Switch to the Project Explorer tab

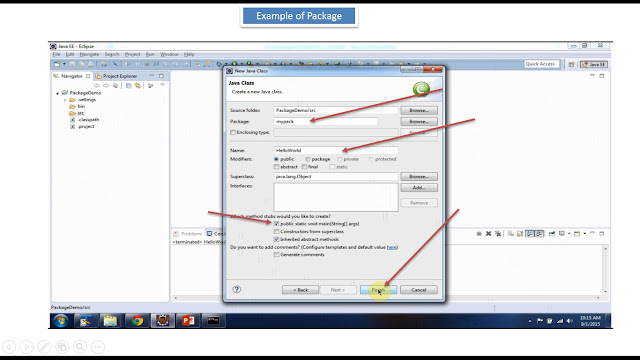[116, 76]
